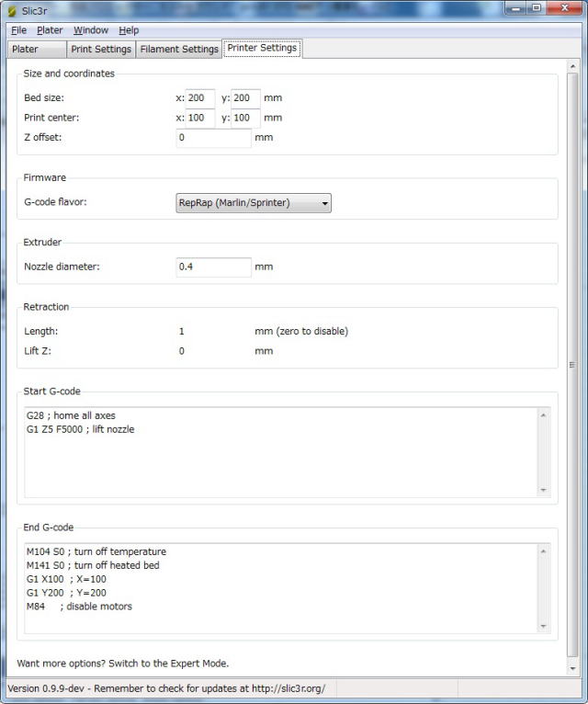Click the 'G-code flavor:' label

(x=56, y=202)
